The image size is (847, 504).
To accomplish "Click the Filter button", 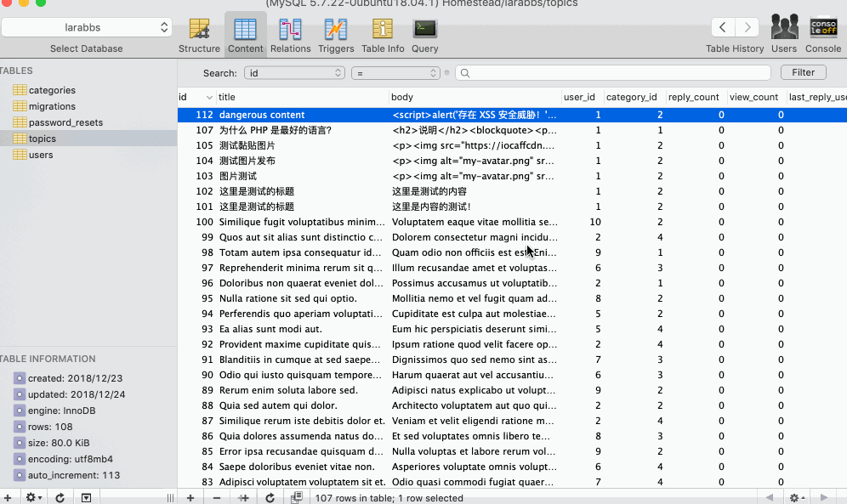I will pos(803,73).
